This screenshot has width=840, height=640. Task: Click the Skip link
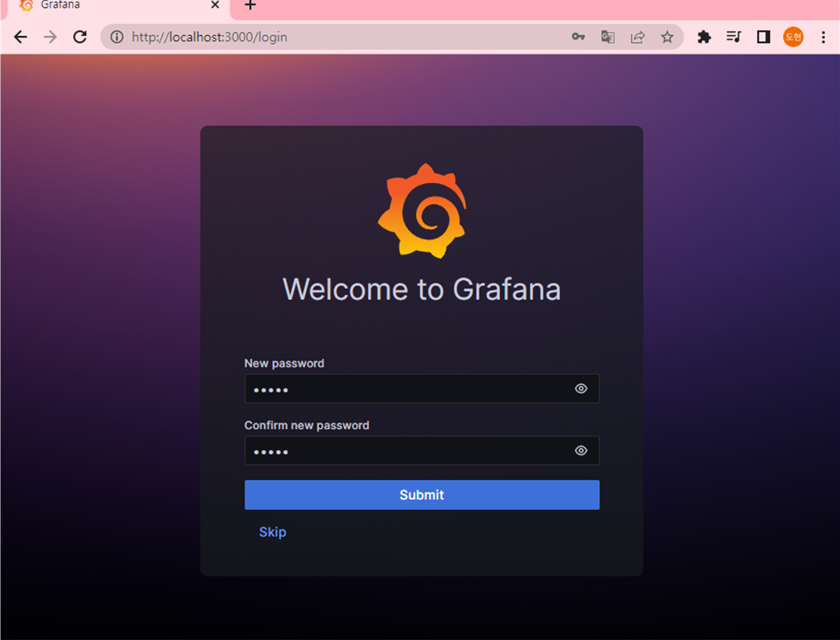coord(272,532)
